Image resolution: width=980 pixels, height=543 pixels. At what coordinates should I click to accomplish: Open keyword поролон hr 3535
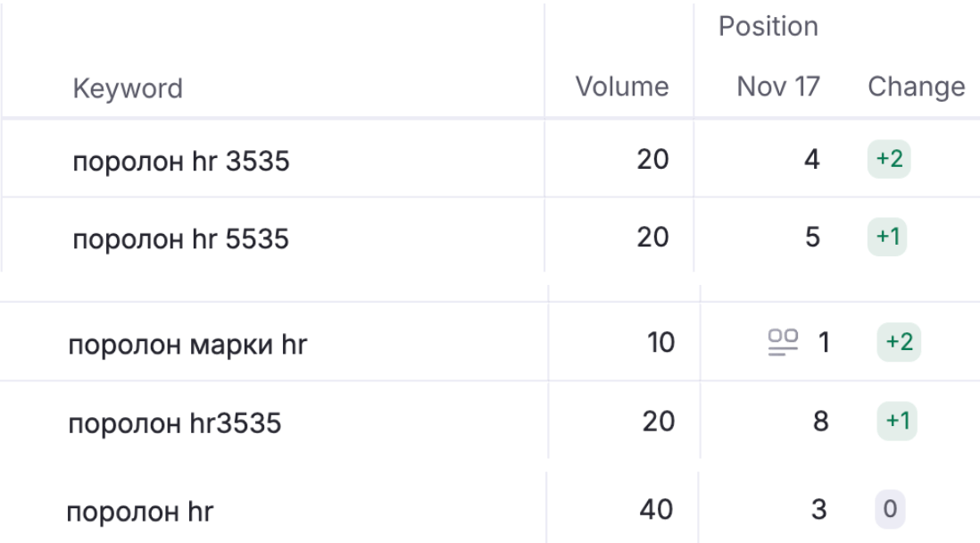[x=181, y=161]
